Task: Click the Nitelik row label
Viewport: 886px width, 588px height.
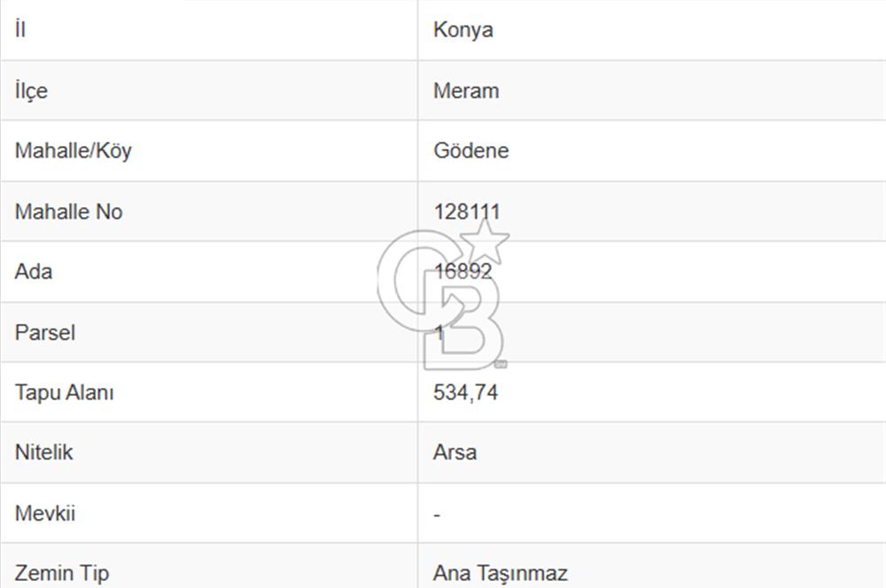Action: click(44, 453)
